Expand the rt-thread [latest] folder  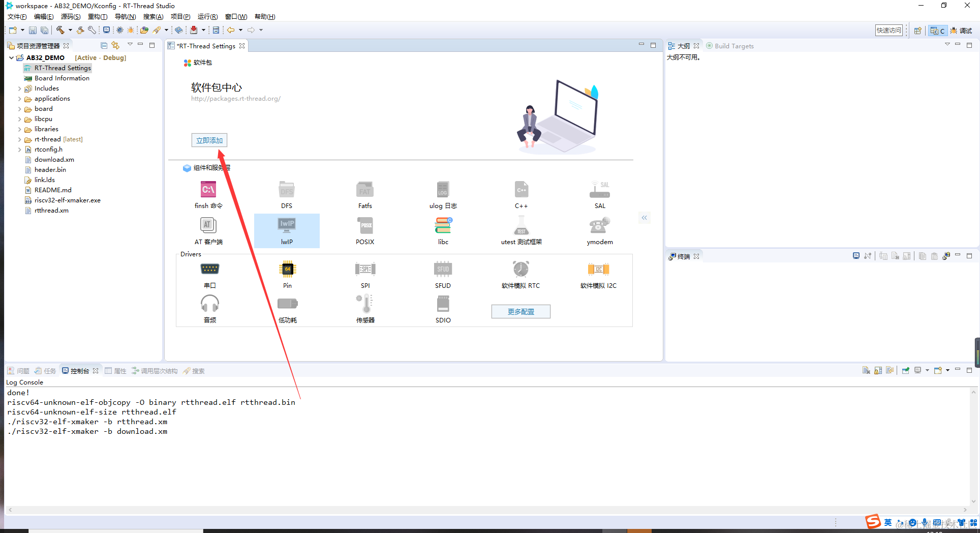[x=20, y=139]
